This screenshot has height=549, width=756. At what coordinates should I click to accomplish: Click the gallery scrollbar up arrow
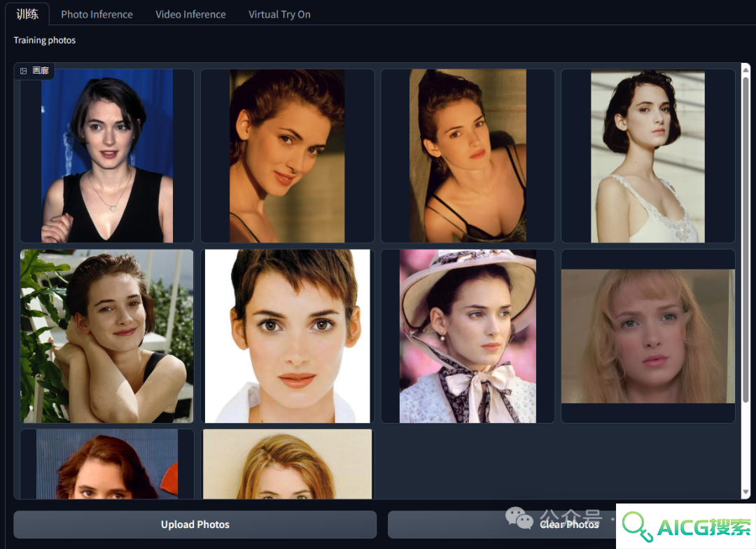tap(746, 70)
